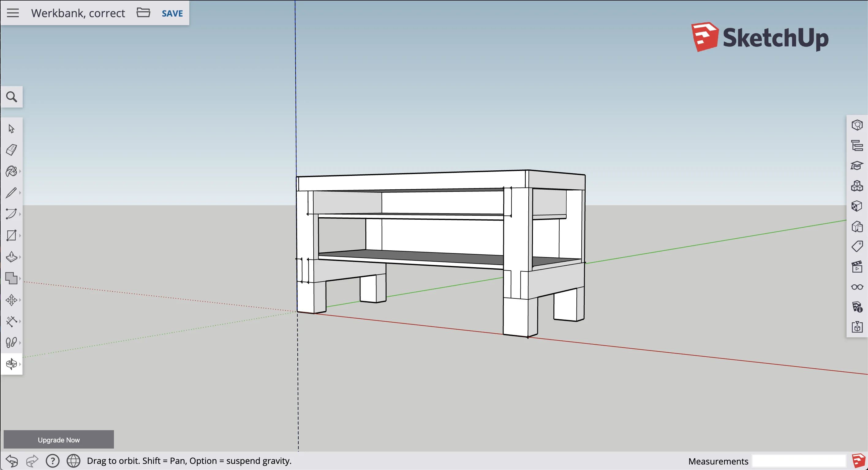868x470 pixels.
Task: Expand the Orbit tool flyout arrow
Action: click(20, 364)
